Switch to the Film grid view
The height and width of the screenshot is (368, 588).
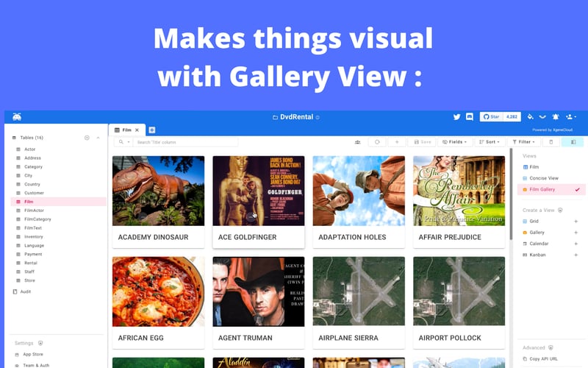[x=534, y=167]
